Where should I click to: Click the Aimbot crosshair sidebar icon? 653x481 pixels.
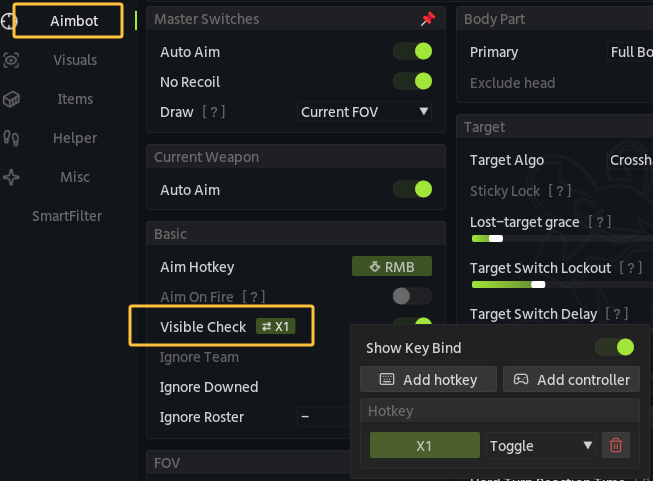point(8,21)
